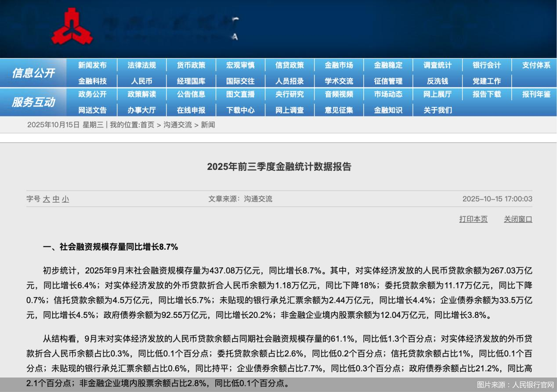
Task: Open the 新闻发布 menu item
Action: point(92,65)
